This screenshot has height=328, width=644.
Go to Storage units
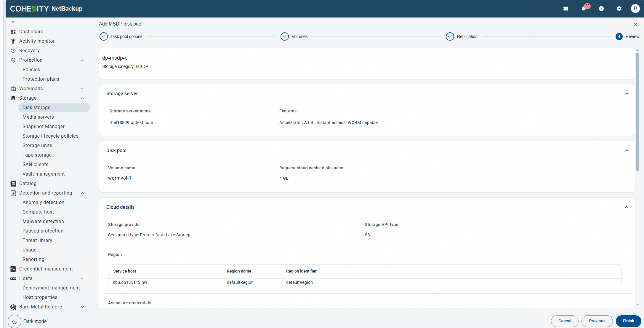pyautogui.click(x=37, y=145)
